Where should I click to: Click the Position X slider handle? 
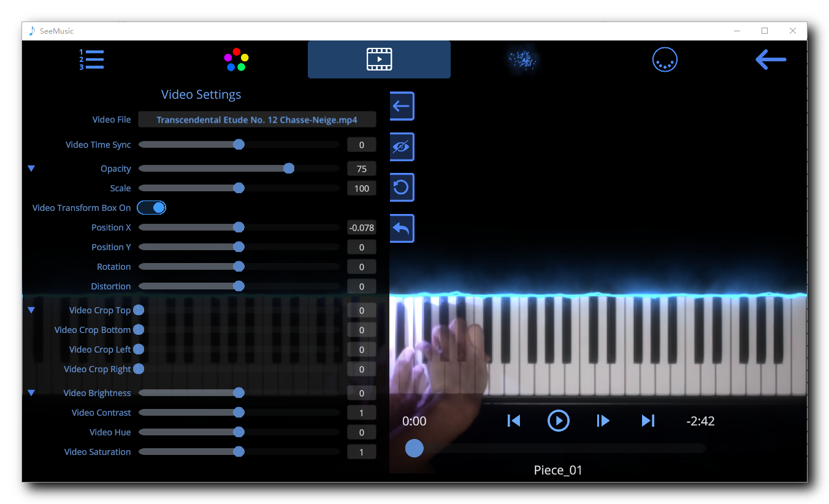pos(239,227)
